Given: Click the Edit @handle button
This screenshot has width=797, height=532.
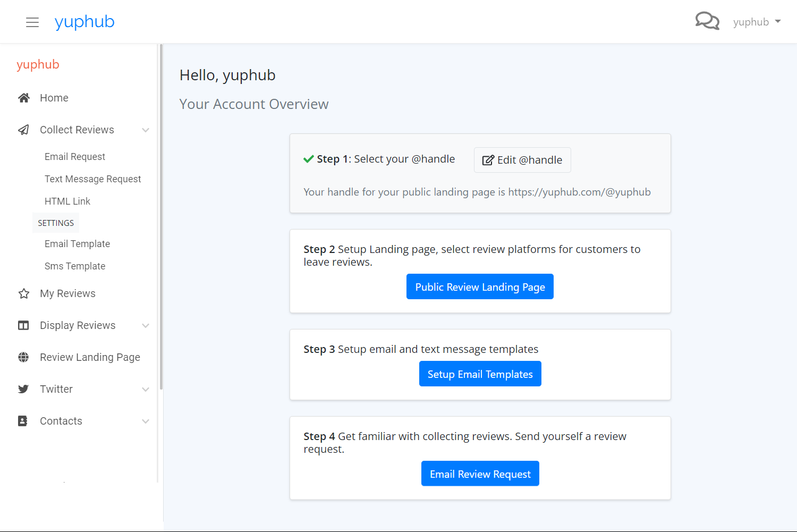Looking at the screenshot, I should 522,160.
